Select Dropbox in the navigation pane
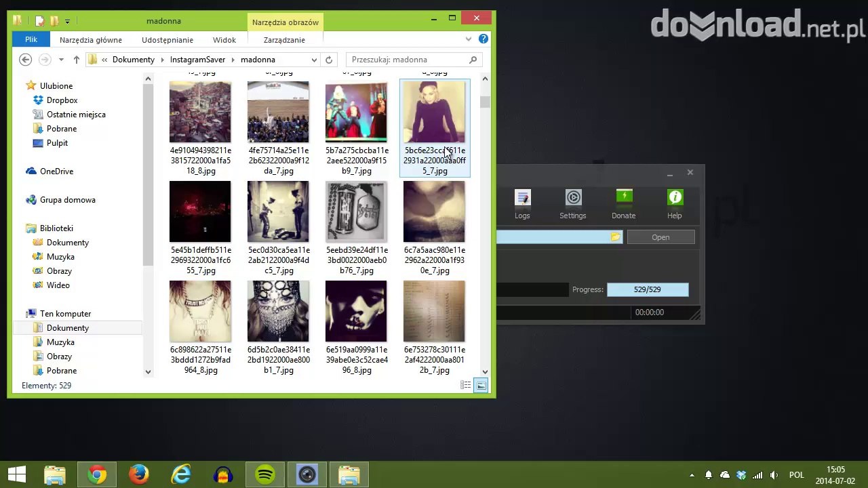Screen dimensions: 868x488 coord(62,100)
